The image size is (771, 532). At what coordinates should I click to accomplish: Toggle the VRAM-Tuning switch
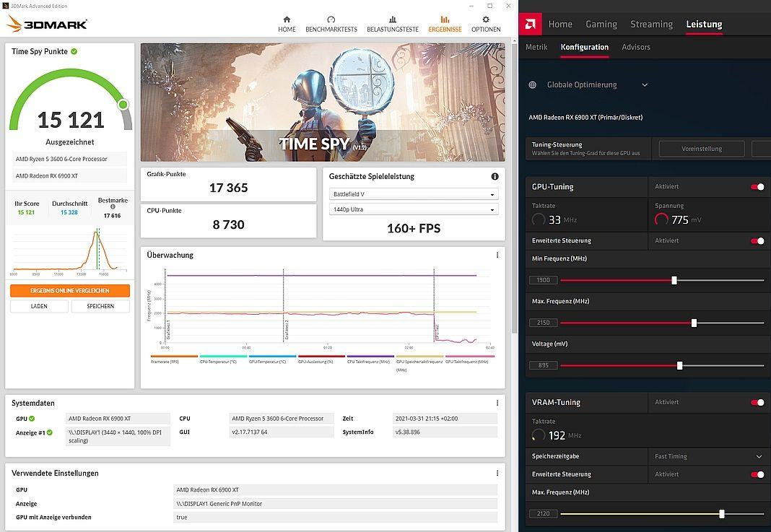click(757, 402)
